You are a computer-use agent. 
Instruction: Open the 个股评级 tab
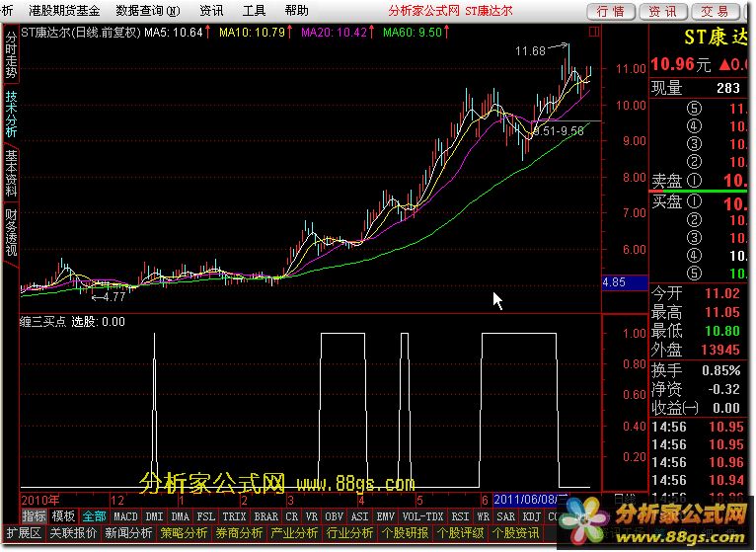click(460, 532)
